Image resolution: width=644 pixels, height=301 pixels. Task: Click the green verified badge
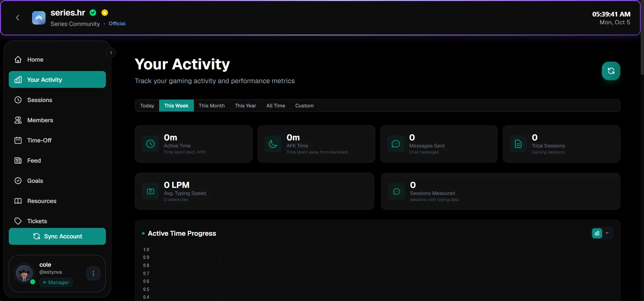(x=93, y=13)
